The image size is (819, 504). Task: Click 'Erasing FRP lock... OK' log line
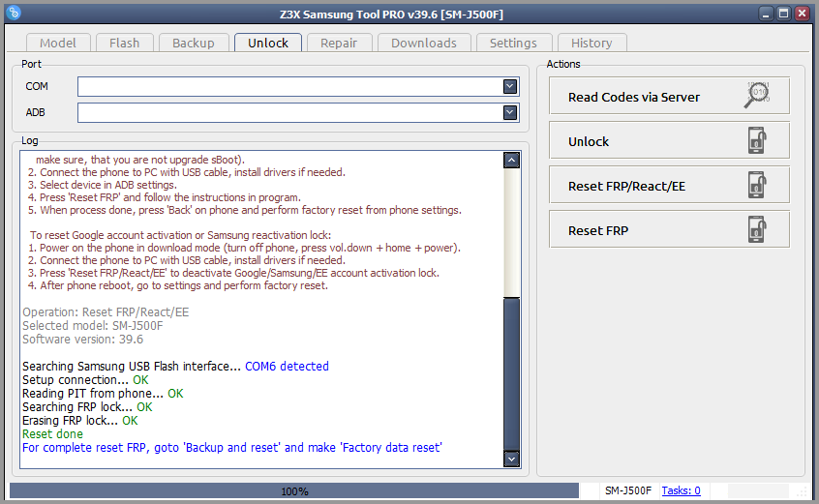coord(80,421)
